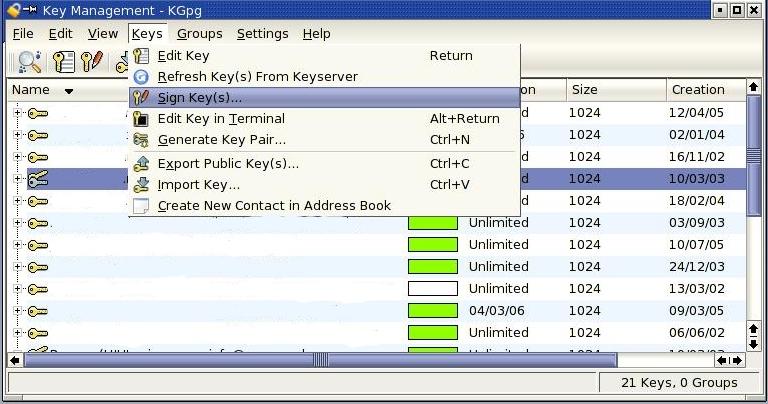
Task: Click the Export Public Key(s) icon
Action: (x=141, y=164)
